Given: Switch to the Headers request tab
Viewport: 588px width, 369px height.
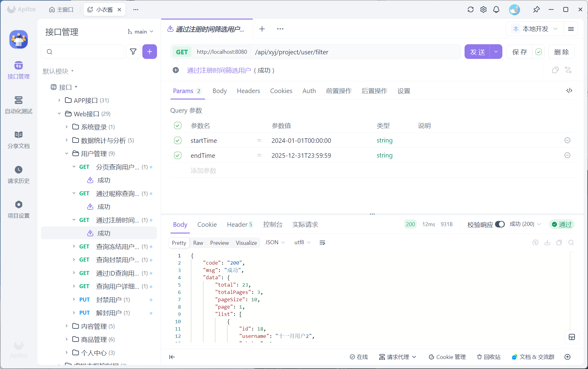Looking at the screenshot, I should [x=248, y=91].
